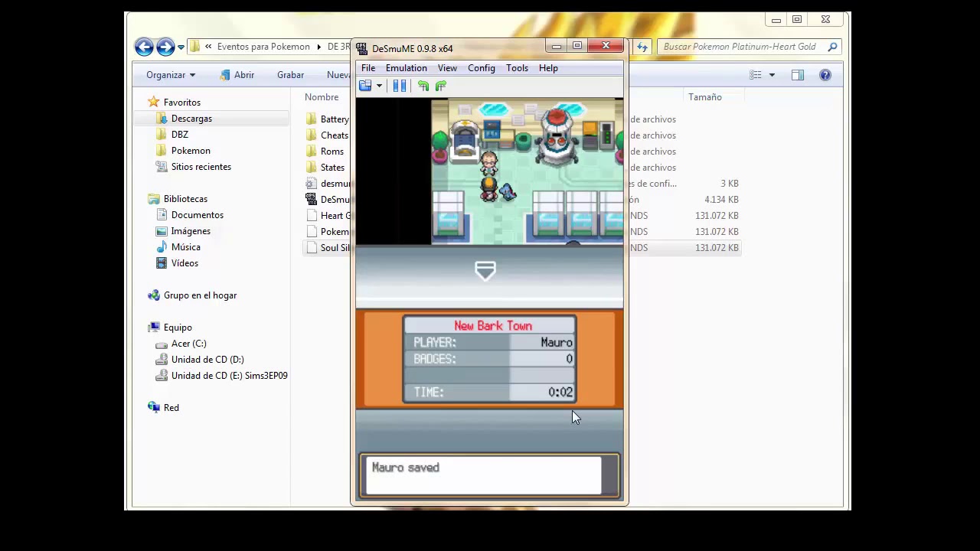The width and height of the screenshot is (980, 551).
Task: Click the Favoritos star icon
Action: (x=154, y=102)
